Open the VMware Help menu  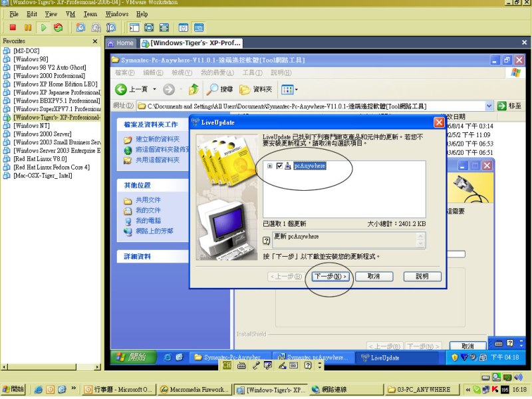pos(142,14)
